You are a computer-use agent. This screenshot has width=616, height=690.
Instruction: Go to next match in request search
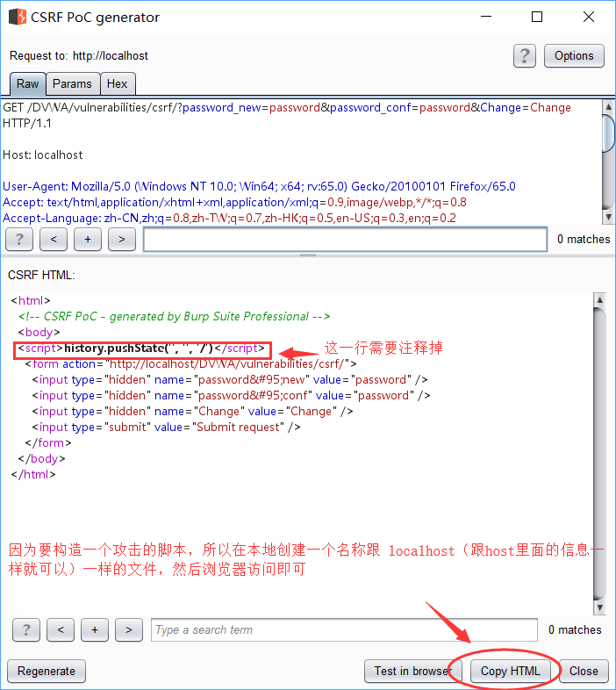(122, 240)
